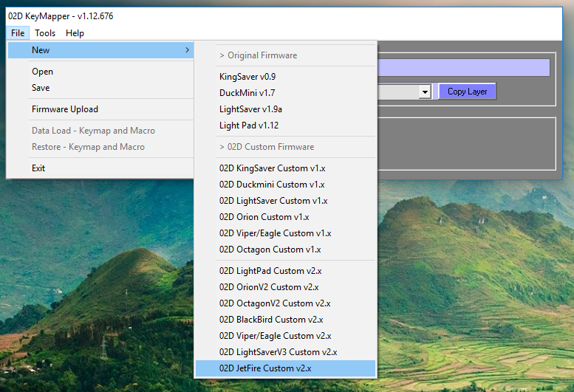The width and height of the screenshot is (574, 392).
Task: Click the Copy Layer button
Action: pos(467,92)
